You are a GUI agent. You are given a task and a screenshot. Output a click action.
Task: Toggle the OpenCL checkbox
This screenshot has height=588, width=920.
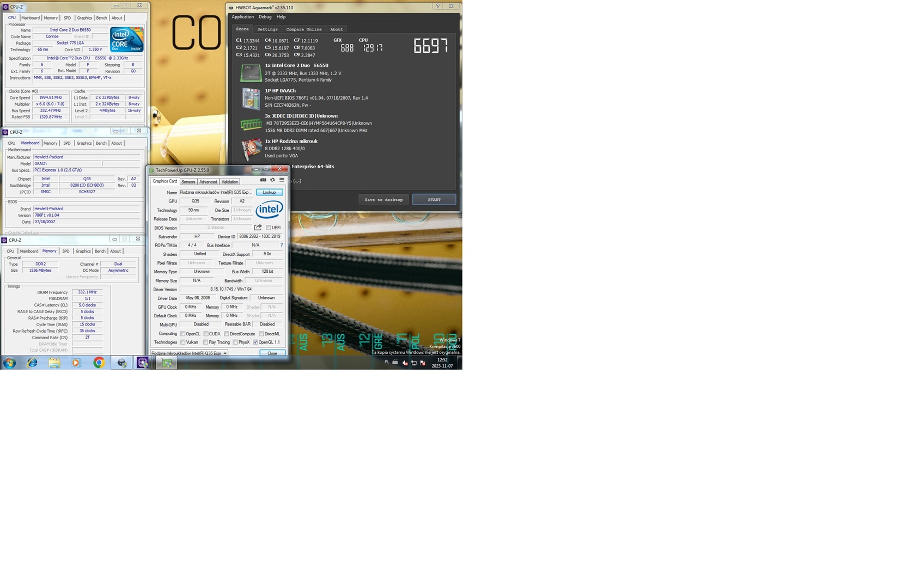[183, 334]
